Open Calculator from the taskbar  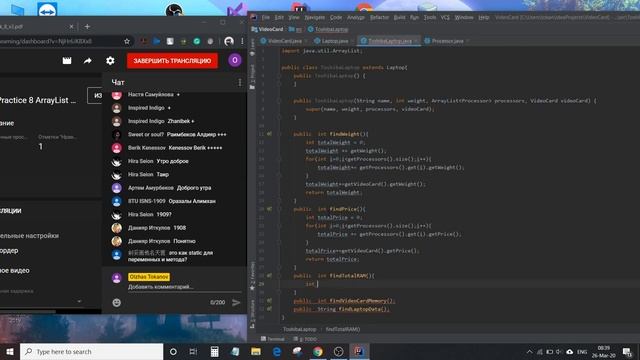click(214, 351)
